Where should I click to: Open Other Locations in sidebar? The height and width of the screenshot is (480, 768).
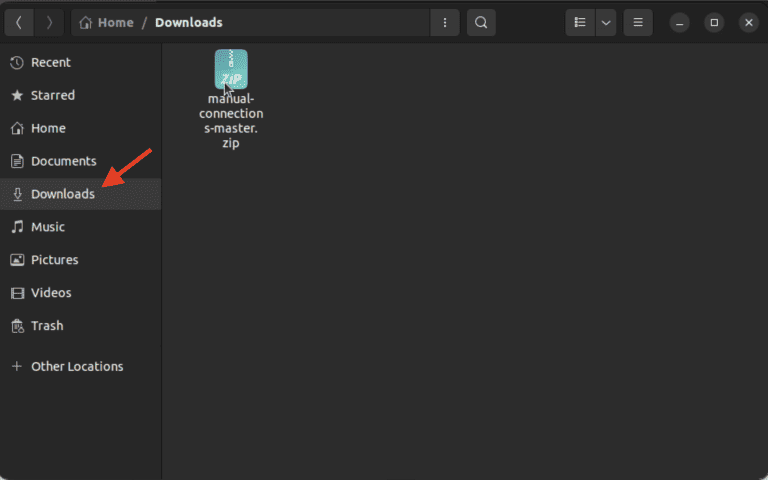[76, 366]
